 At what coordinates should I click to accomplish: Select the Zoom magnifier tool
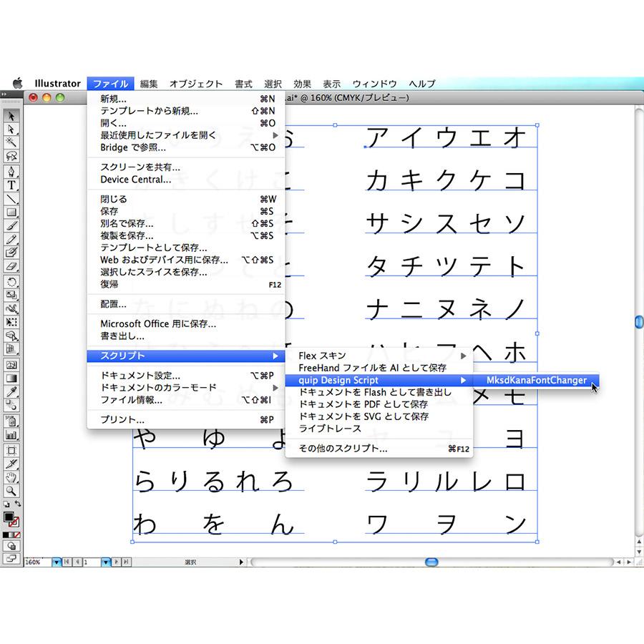tap(11, 491)
